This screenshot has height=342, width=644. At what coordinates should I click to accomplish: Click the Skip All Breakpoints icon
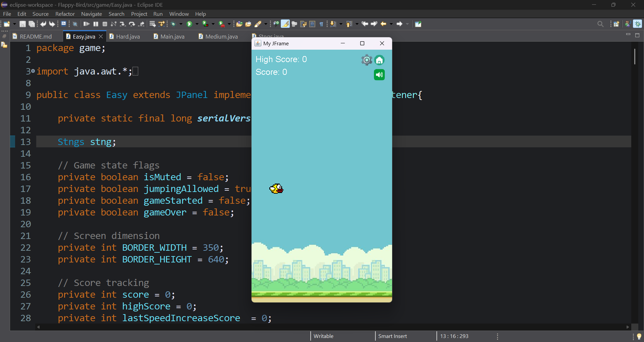[75, 24]
